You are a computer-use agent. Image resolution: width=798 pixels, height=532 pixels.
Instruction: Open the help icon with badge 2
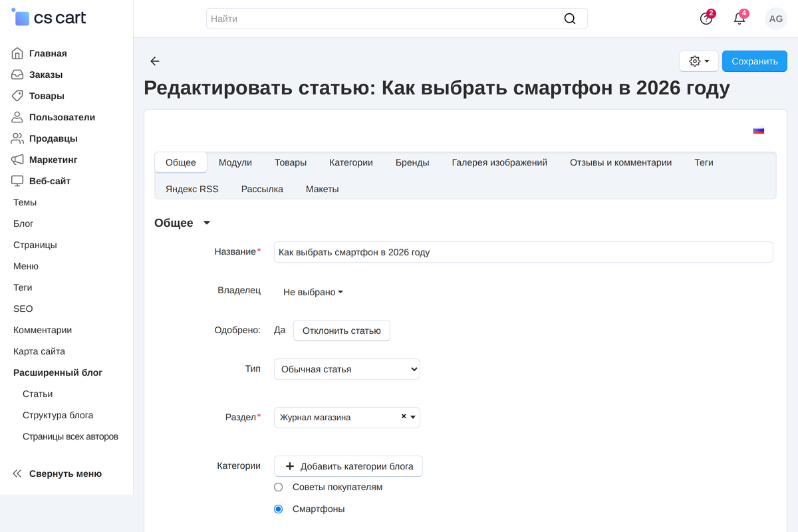click(x=706, y=19)
